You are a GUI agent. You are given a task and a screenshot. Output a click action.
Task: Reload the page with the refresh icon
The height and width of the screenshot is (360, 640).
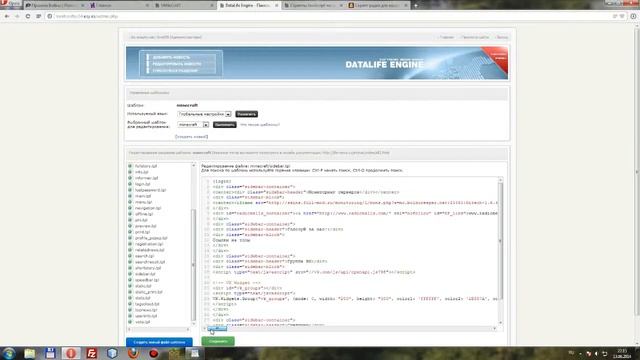click(x=28, y=16)
